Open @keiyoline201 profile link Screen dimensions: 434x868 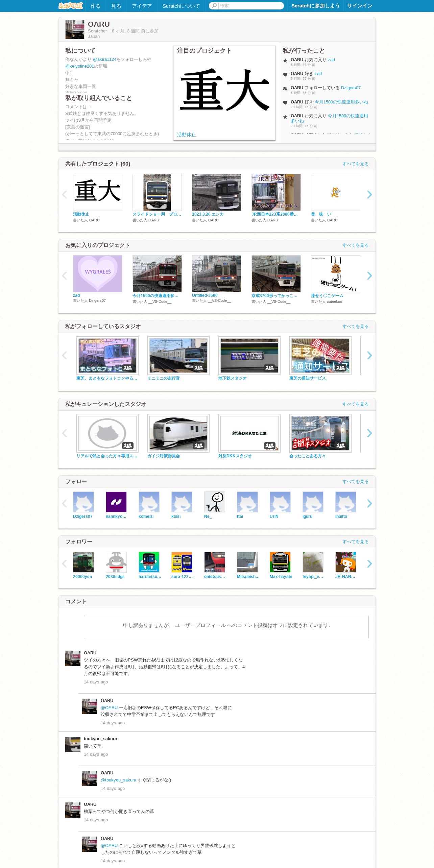(x=79, y=66)
